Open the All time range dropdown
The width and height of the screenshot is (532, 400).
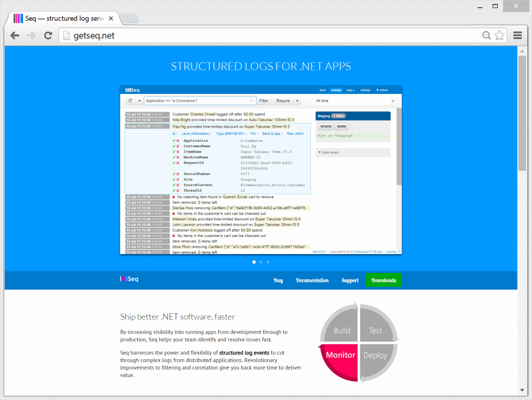pos(355,101)
